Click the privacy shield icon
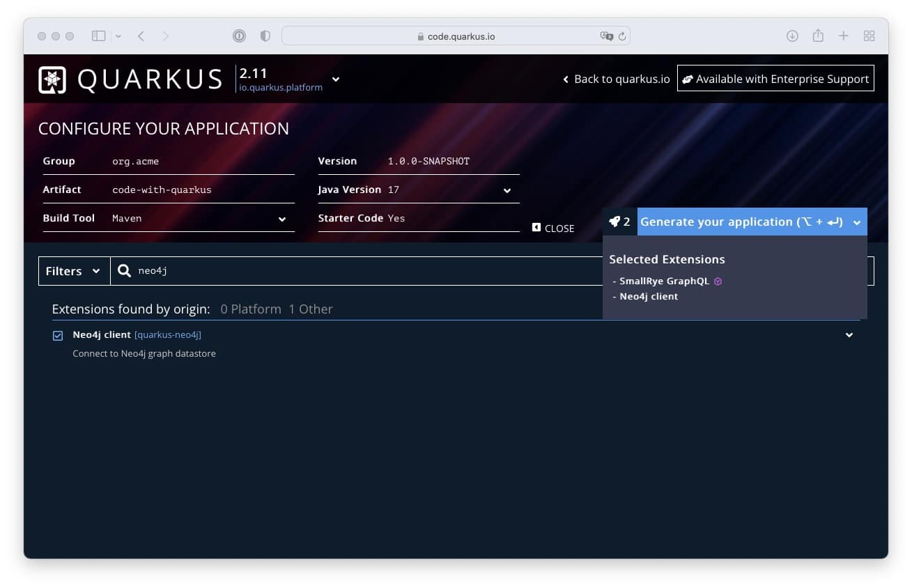This screenshot has width=912, height=588. pyautogui.click(x=265, y=36)
